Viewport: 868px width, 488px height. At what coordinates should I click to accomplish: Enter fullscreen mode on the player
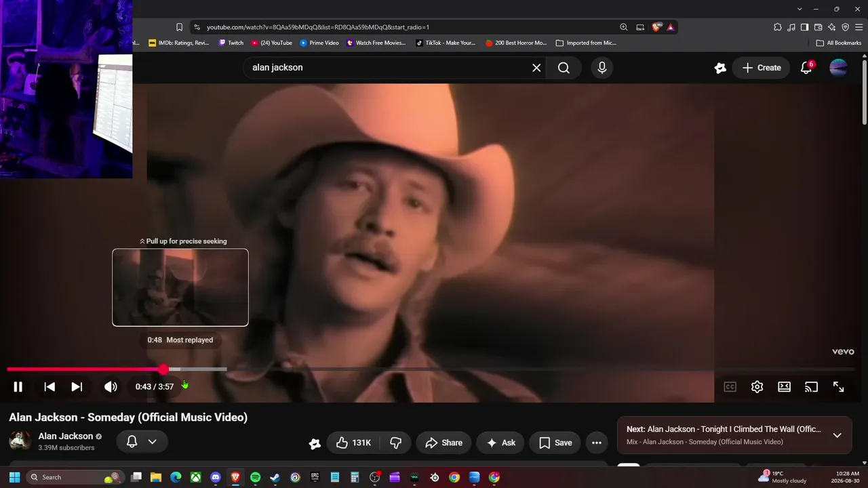[839, 387]
